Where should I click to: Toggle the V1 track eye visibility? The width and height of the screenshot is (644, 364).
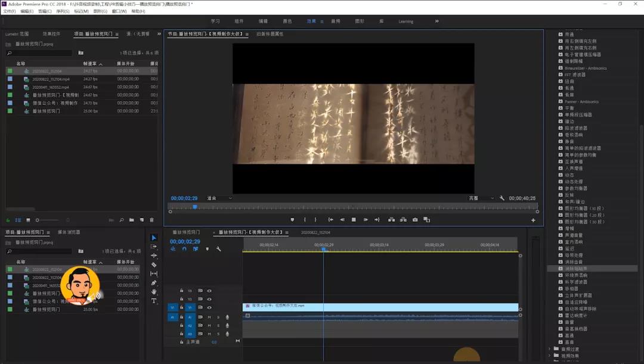coord(209,307)
